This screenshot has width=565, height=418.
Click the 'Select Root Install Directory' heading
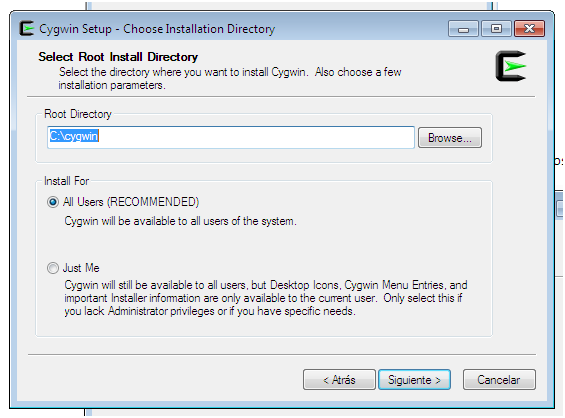(x=118, y=57)
